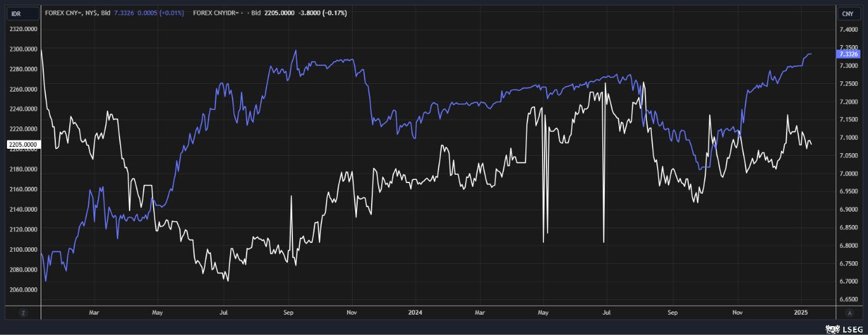Image resolution: width=868 pixels, height=335 pixels.
Task: Click the white 2205.0000 bid value in legend
Action: point(279,13)
